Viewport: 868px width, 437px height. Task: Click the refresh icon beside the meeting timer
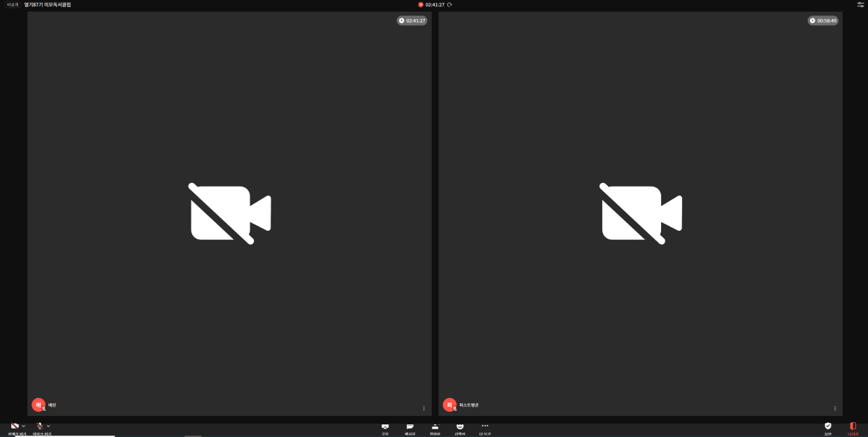(x=449, y=4)
